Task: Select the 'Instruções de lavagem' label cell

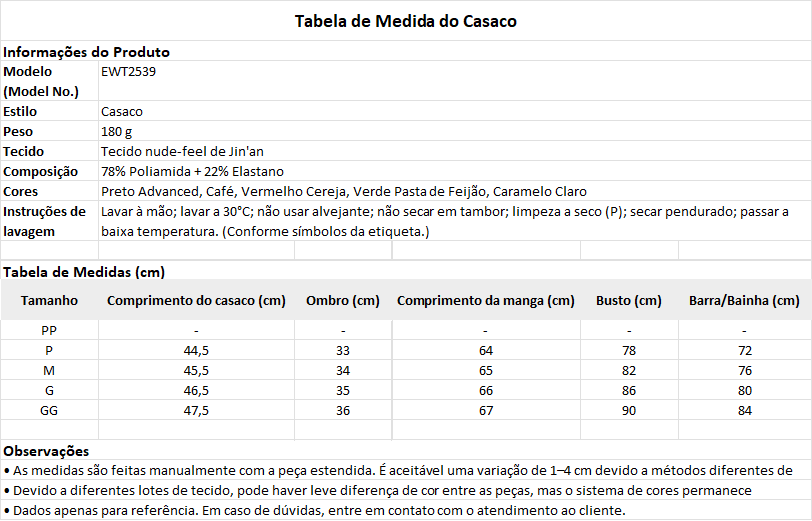Action: pyautogui.click(x=45, y=221)
